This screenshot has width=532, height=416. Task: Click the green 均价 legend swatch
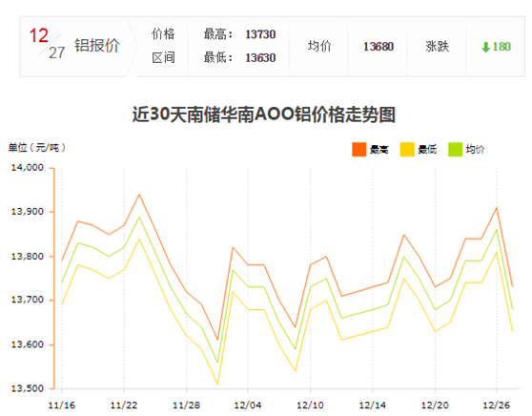click(x=455, y=150)
